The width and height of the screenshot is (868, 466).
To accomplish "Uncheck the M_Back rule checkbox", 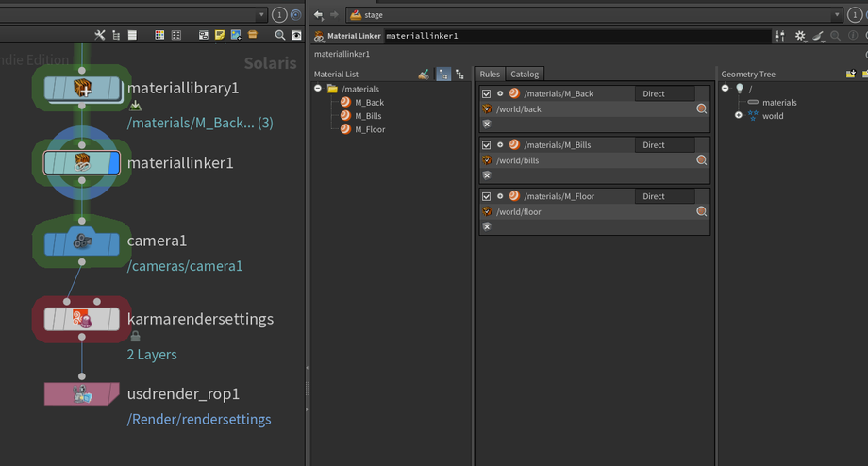I will click(x=487, y=94).
